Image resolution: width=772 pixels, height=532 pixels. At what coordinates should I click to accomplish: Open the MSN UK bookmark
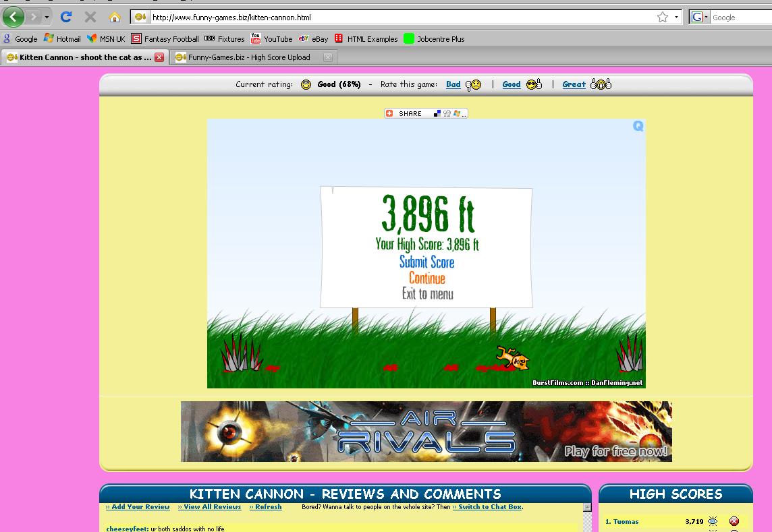106,39
